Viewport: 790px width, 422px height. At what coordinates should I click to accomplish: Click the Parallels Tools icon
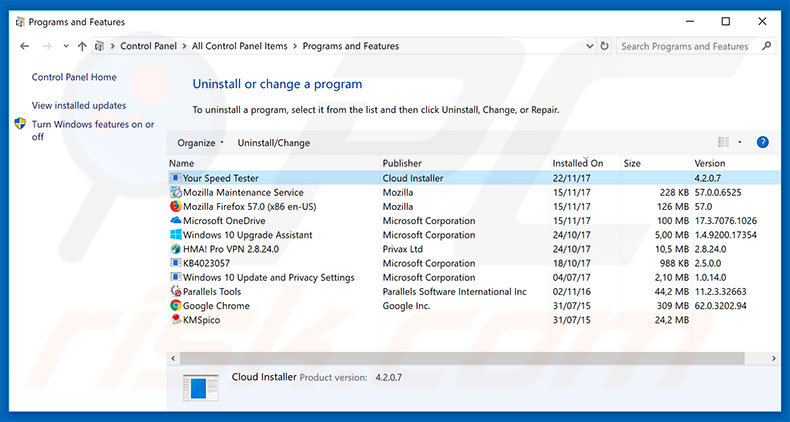175,291
